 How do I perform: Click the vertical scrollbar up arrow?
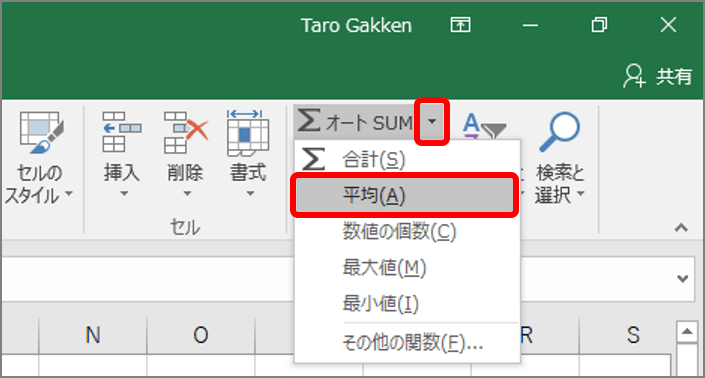(x=687, y=333)
